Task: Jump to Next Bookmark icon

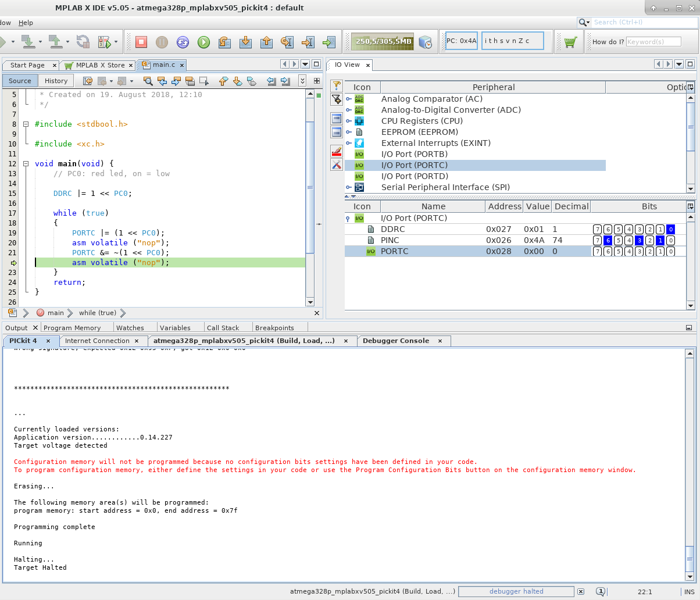Action: [x=237, y=81]
